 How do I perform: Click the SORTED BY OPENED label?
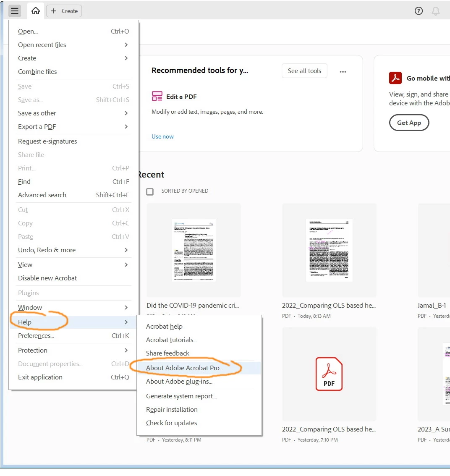coord(185,191)
